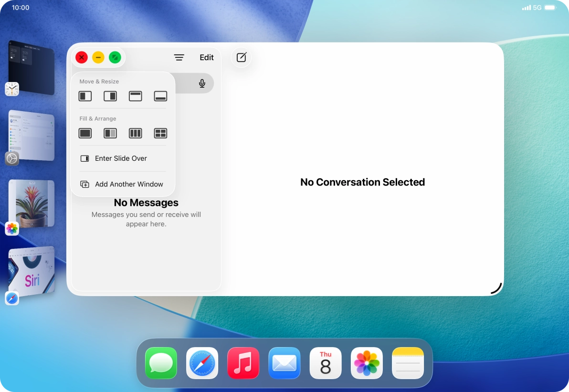The height and width of the screenshot is (392, 569).
Task: Compose a new message
Action: click(241, 57)
